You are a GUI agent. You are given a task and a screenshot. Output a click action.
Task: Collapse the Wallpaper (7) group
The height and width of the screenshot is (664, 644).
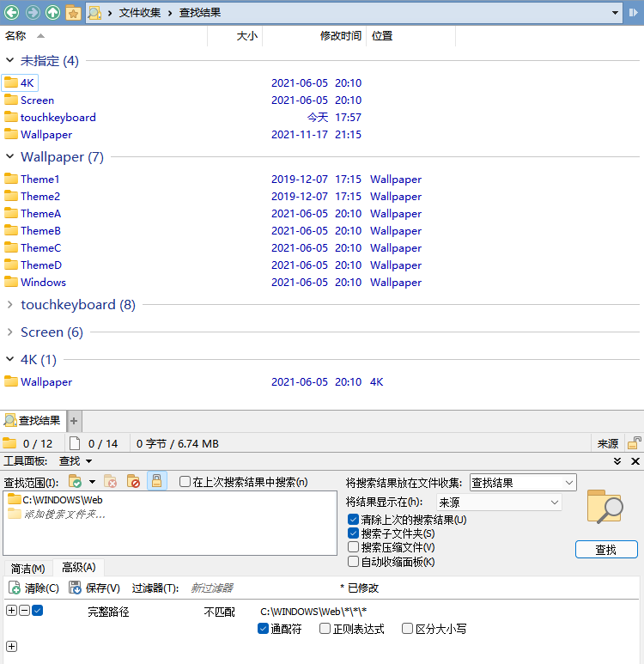10,156
